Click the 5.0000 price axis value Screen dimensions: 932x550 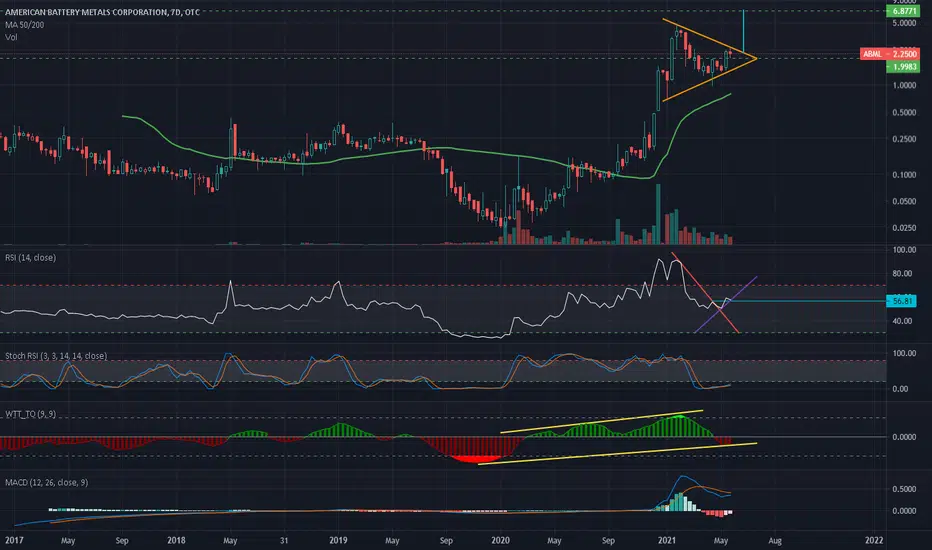[904, 23]
